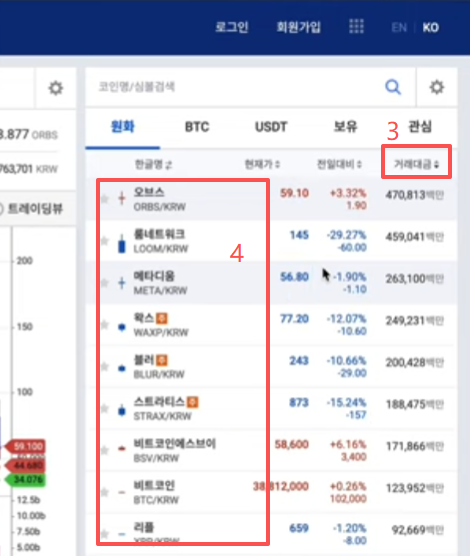This screenshot has height=556, width=470.
Task: Open the 메타디움 META/KRW row
Action: pyautogui.click(x=271, y=283)
